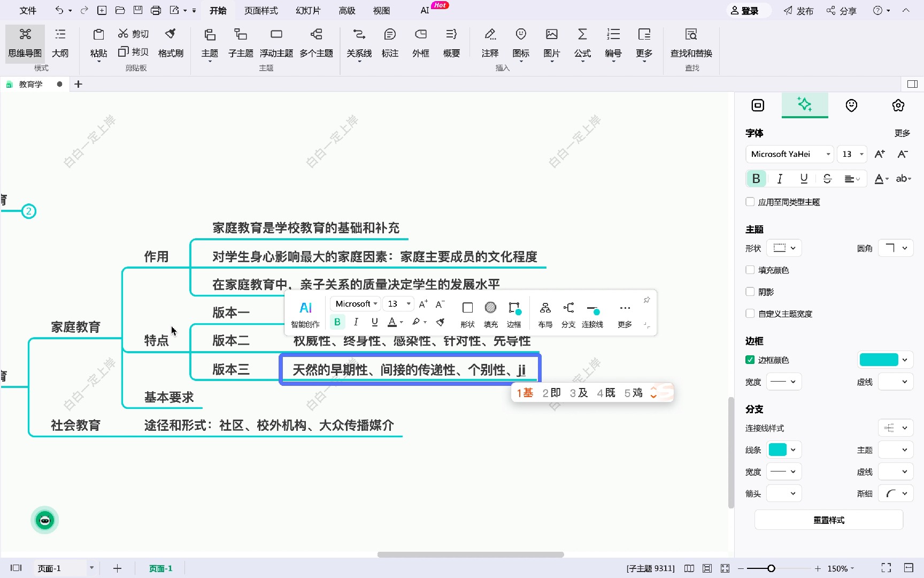The width and height of the screenshot is (924, 578).
Task: Open the taper (渐细) dropdown
Action: 896,493
